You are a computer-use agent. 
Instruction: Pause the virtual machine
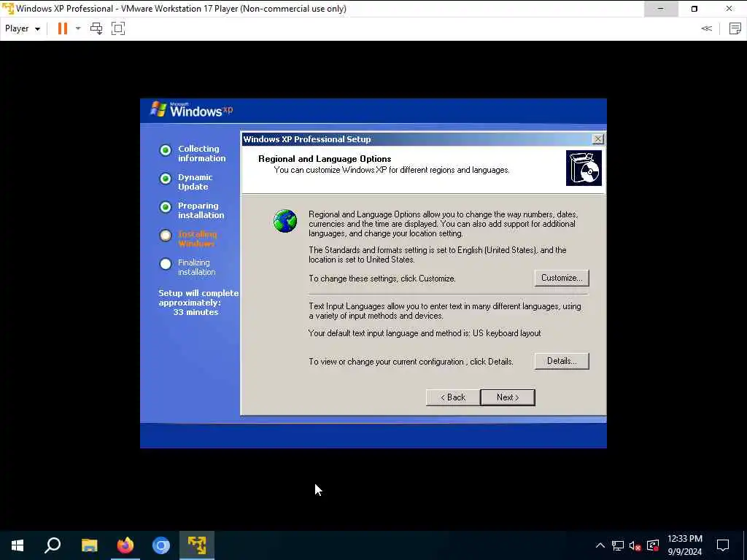(x=63, y=28)
